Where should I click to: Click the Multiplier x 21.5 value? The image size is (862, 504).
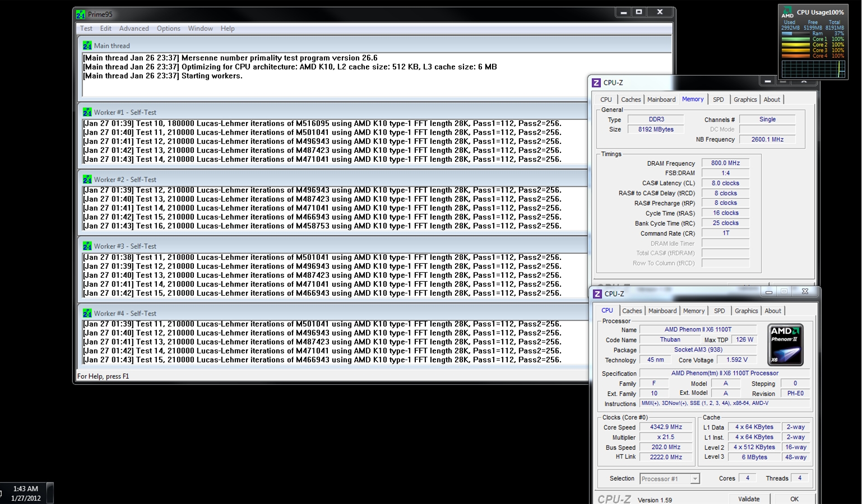coord(666,437)
